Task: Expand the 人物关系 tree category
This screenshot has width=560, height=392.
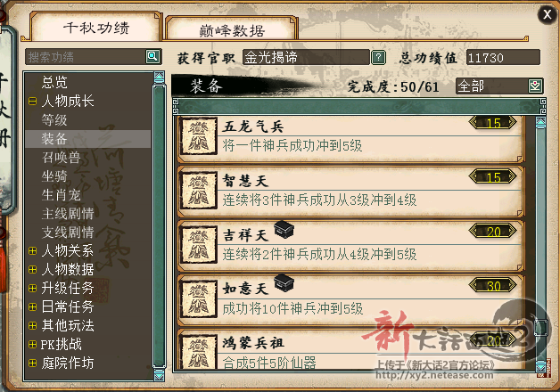Action: coord(32,250)
